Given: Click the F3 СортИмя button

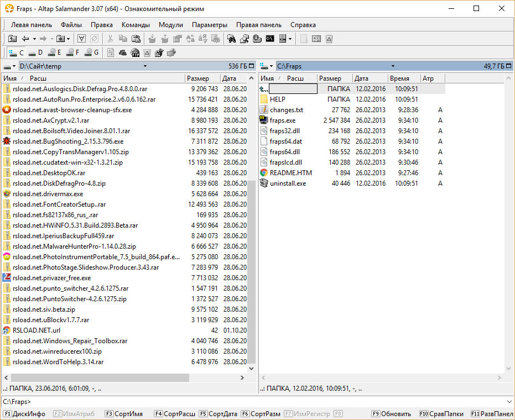Looking at the screenshot, I should [x=124, y=414].
